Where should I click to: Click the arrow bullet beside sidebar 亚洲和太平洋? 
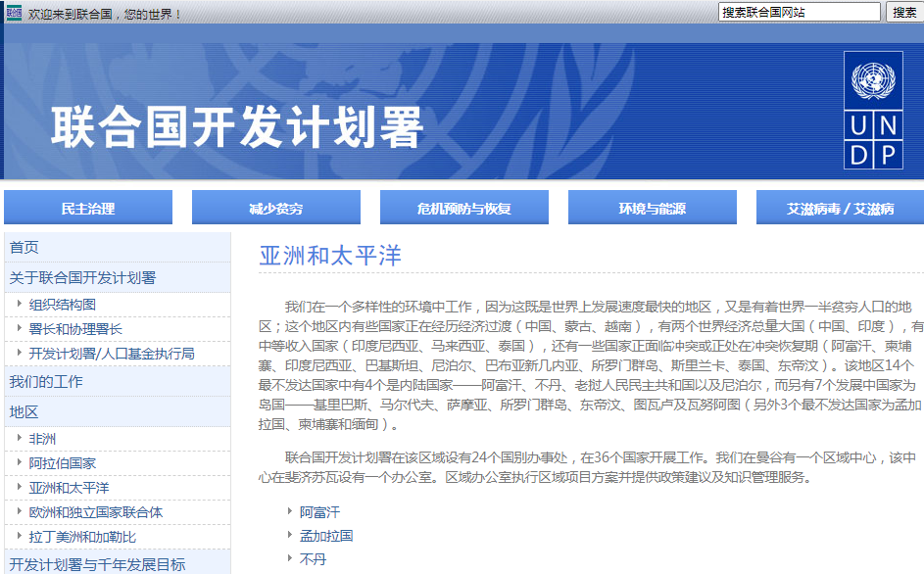point(19,487)
